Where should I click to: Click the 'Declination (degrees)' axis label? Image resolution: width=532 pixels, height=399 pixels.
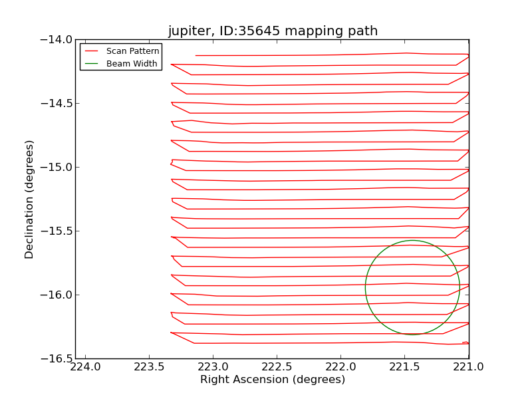[x=29, y=199]
